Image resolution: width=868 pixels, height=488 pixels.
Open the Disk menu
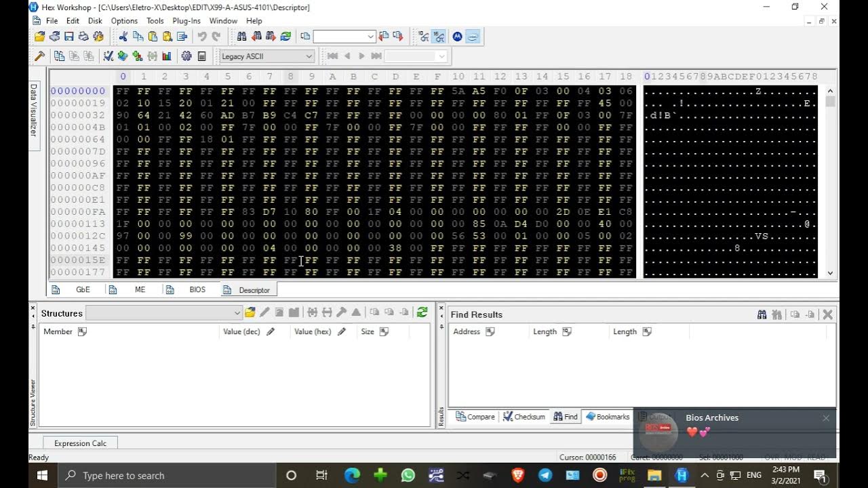point(95,21)
